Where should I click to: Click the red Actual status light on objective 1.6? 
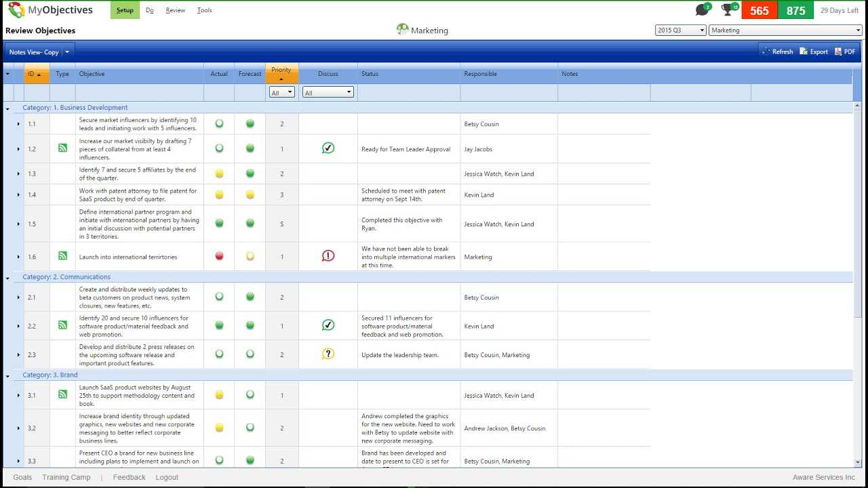(x=218, y=256)
